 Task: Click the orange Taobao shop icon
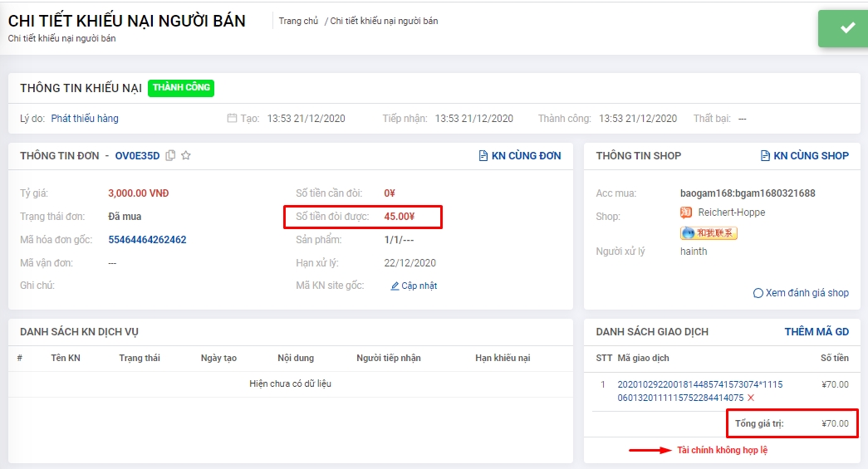[685, 213]
